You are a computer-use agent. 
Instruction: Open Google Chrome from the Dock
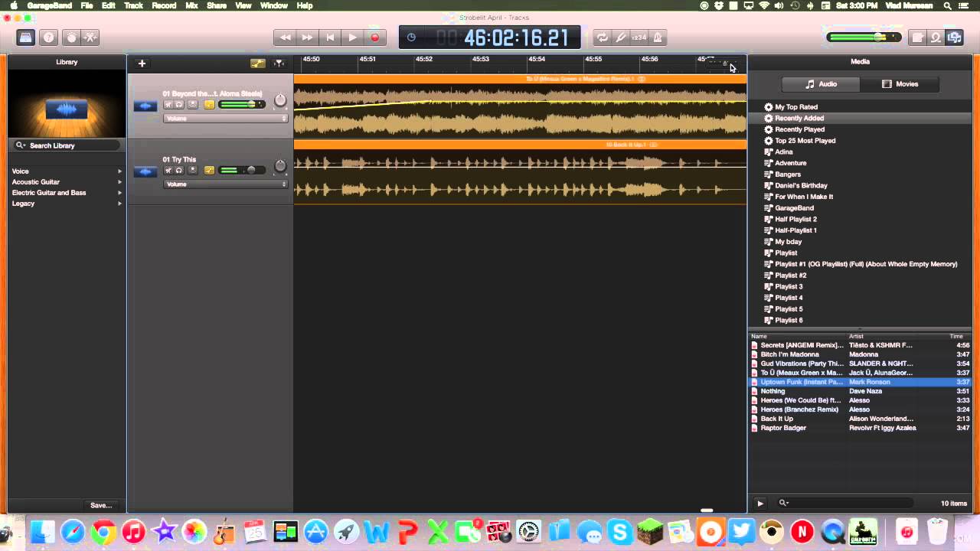point(103,532)
